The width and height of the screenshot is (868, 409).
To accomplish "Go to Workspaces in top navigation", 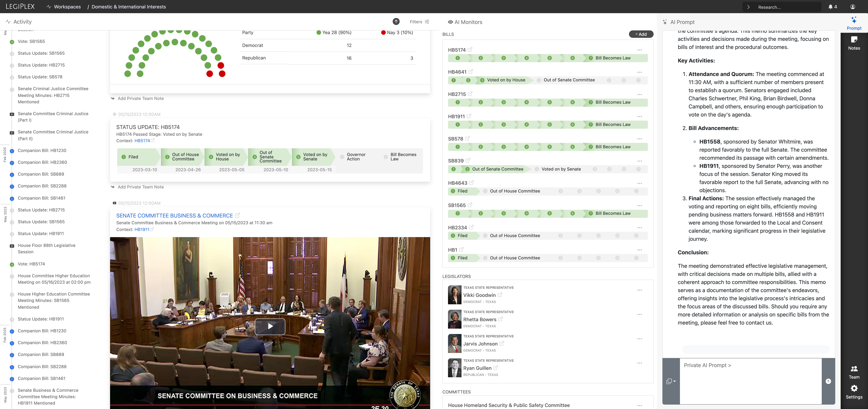I will pos(67,7).
